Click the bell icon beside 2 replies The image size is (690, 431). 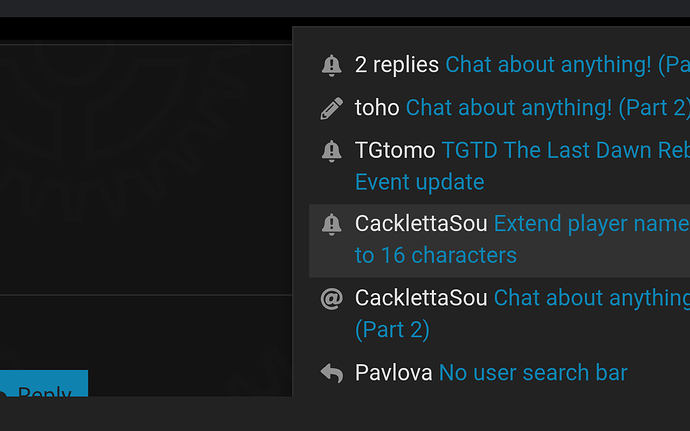pyautogui.click(x=331, y=66)
